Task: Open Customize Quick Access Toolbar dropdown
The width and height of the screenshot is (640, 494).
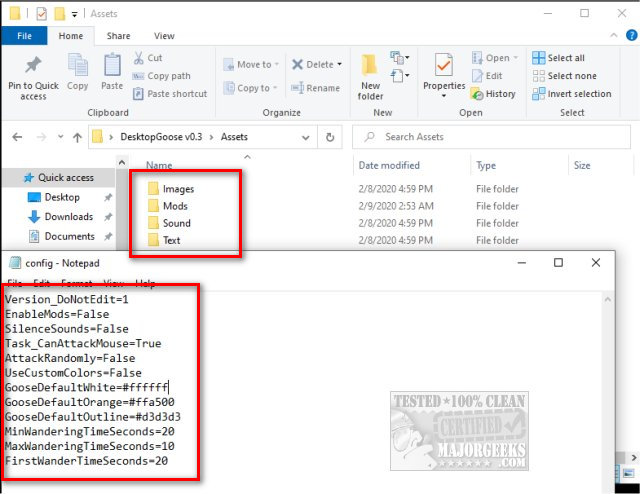Action: [74, 15]
